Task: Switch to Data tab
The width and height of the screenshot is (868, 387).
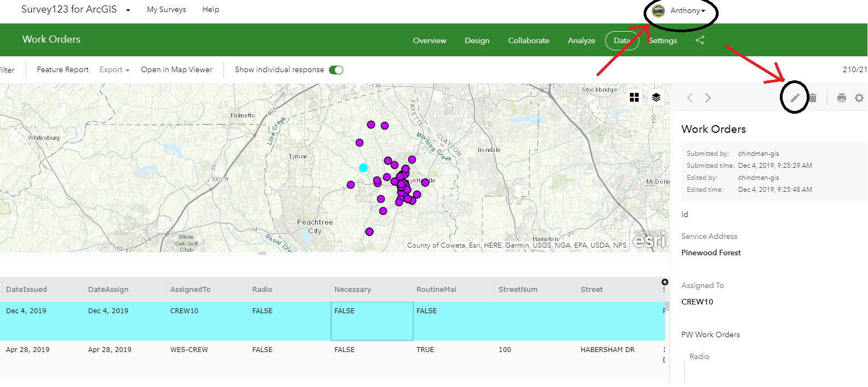Action: click(622, 40)
